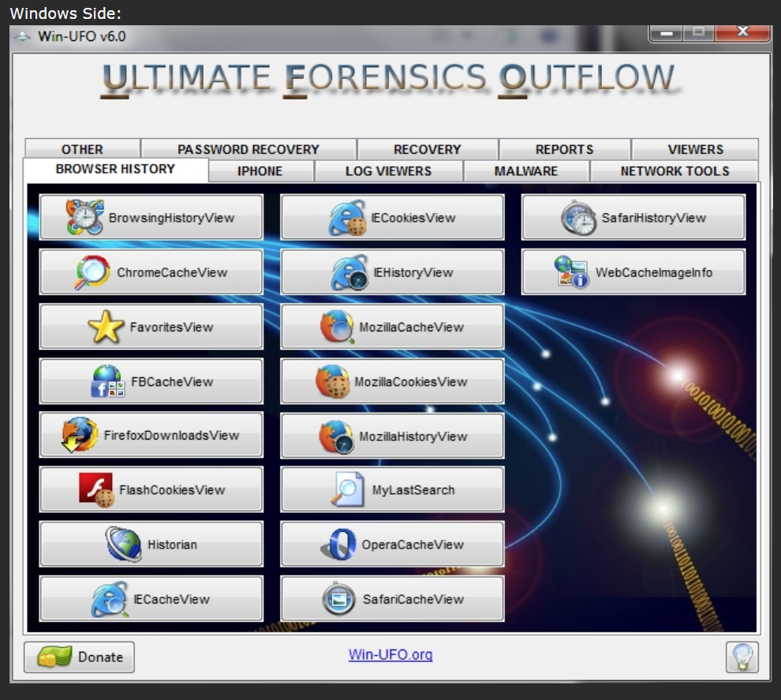This screenshot has width=781, height=700.
Task: Click the Donate button
Action: pos(79,657)
